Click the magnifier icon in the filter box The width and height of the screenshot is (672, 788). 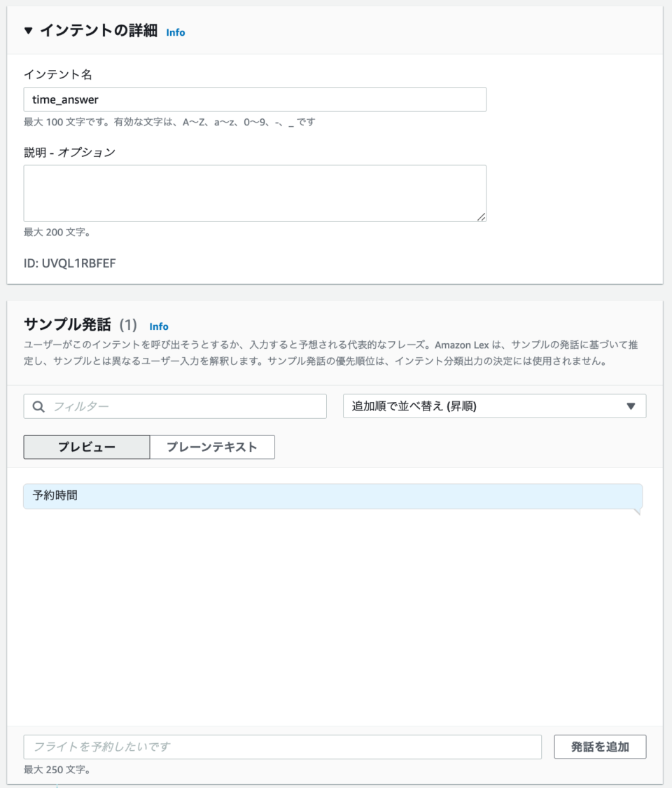pos(38,406)
